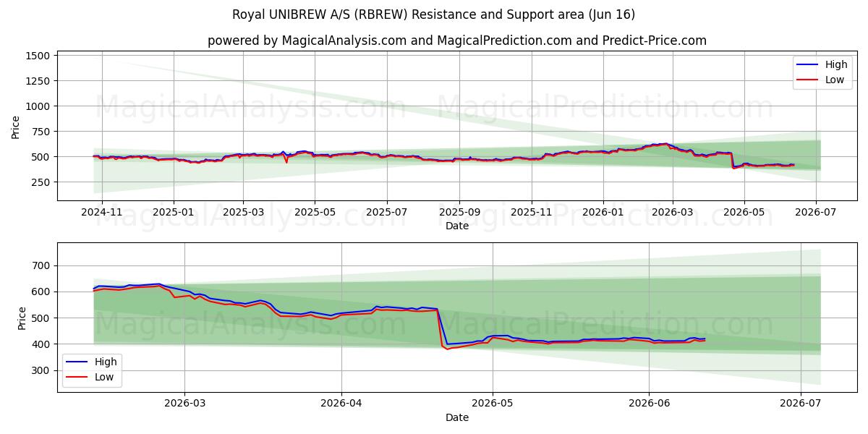The image size is (868, 434).
Task: Click the chart title mentioning Royal UNIBREW A/S
Action: click(433, 14)
